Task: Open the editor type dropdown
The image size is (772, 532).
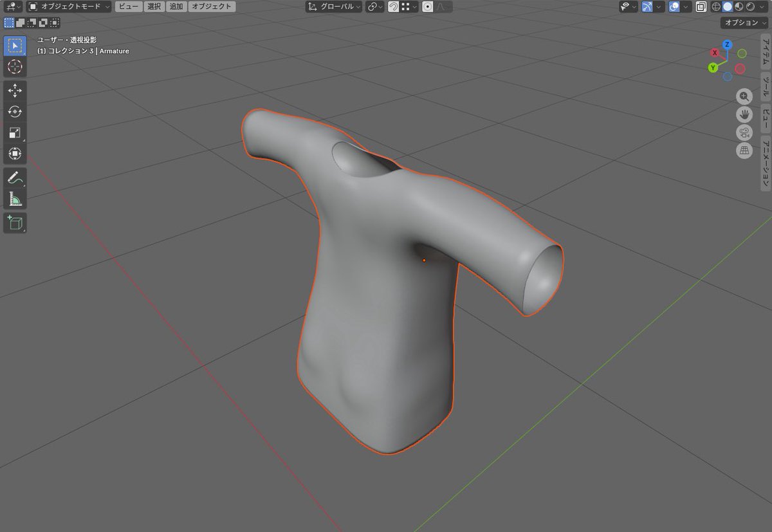Action: coord(12,6)
